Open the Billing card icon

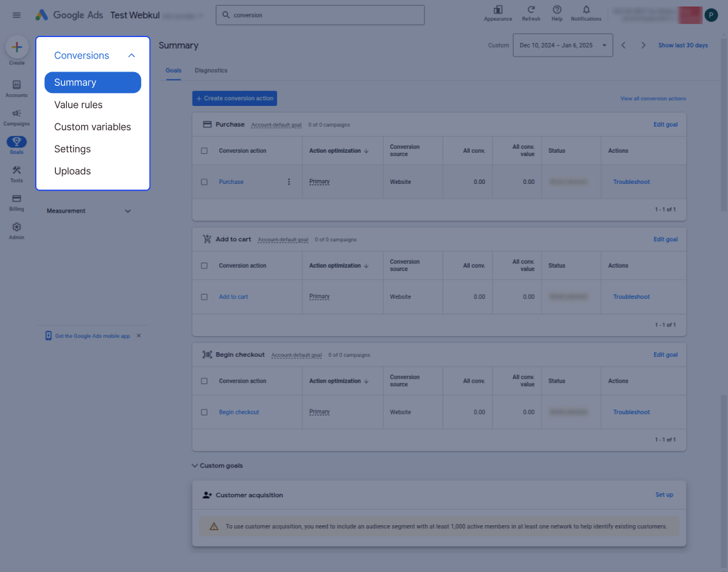16,199
